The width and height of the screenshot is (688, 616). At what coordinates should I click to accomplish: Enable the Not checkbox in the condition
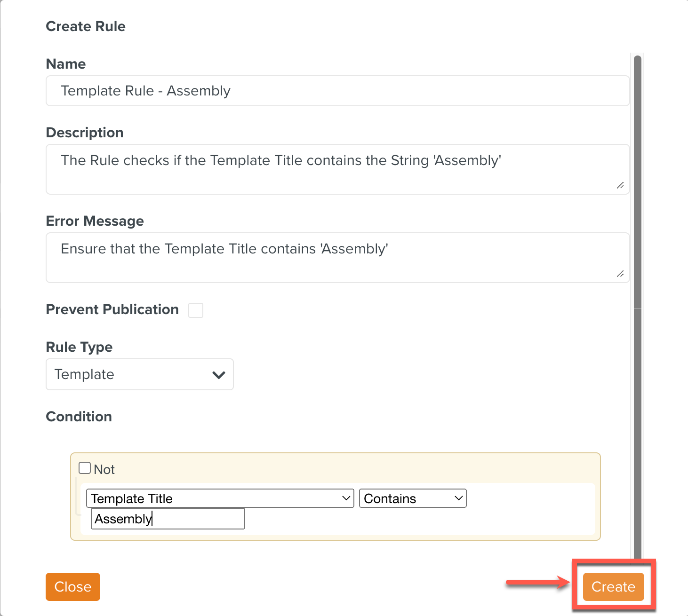[85, 468]
